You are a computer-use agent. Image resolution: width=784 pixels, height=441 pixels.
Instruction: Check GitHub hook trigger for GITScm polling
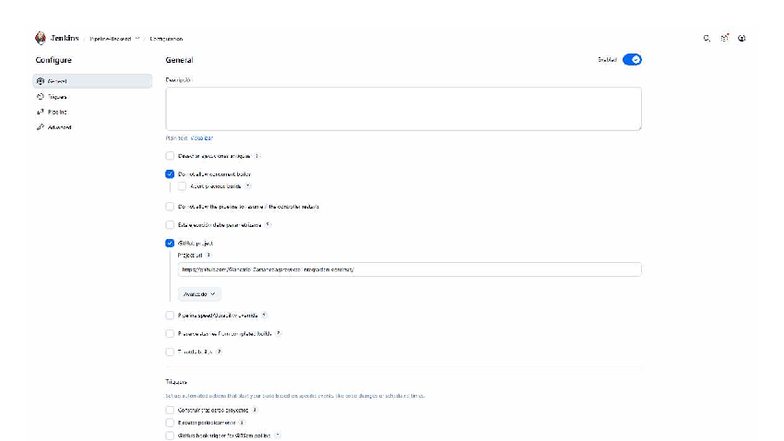pyautogui.click(x=170, y=436)
